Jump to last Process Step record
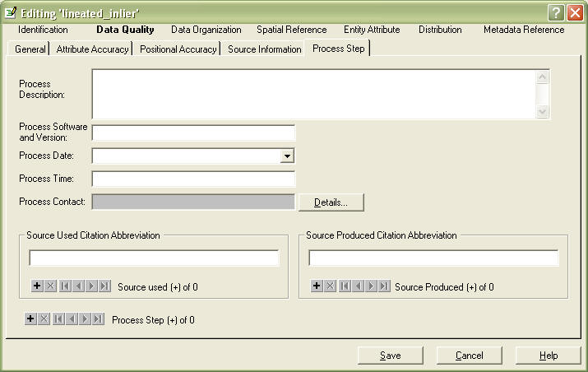Viewport: 588px width, 372px height. [x=99, y=319]
